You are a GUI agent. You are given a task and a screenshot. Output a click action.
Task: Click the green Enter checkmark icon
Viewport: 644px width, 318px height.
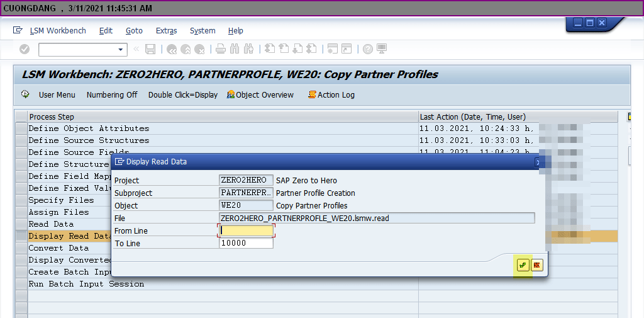click(x=25, y=49)
